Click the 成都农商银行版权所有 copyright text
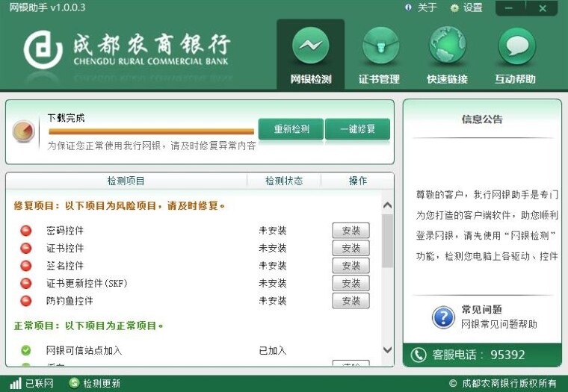The width and height of the screenshot is (568, 392). click(503, 383)
